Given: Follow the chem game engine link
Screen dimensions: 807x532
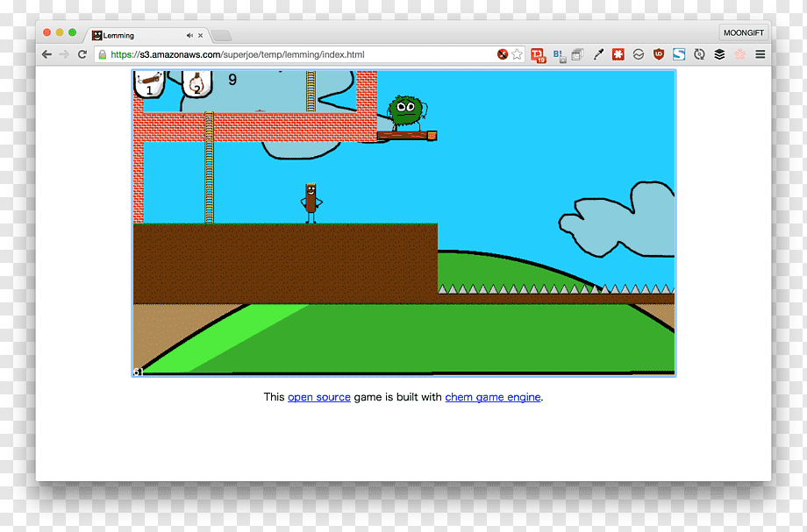Looking at the screenshot, I should 493,397.
